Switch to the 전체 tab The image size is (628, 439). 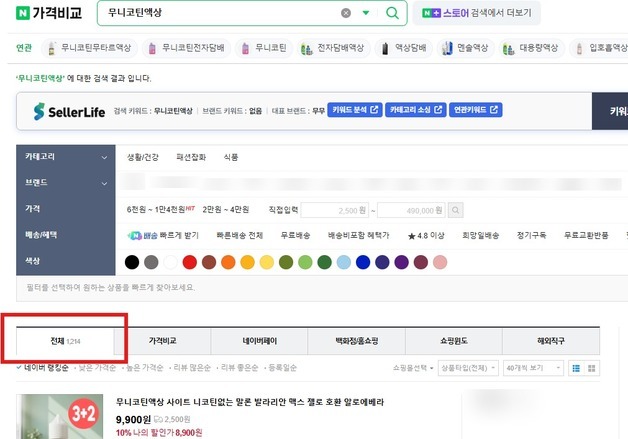point(65,341)
